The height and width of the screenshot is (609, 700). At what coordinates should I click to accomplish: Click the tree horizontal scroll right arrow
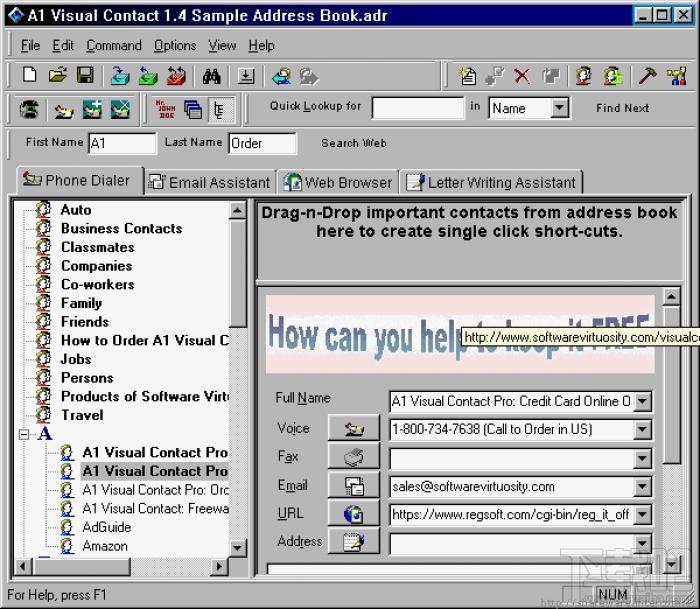click(219, 567)
